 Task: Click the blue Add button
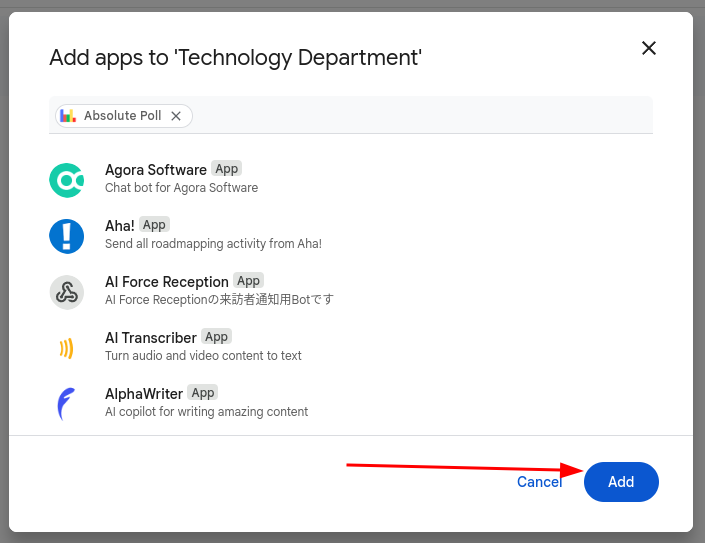point(621,482)
